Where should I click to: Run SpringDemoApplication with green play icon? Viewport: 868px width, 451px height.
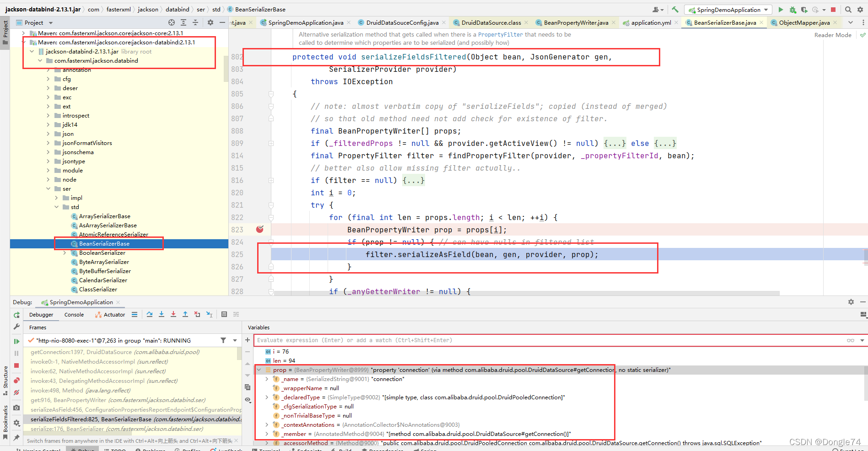[x=781, y=10]
